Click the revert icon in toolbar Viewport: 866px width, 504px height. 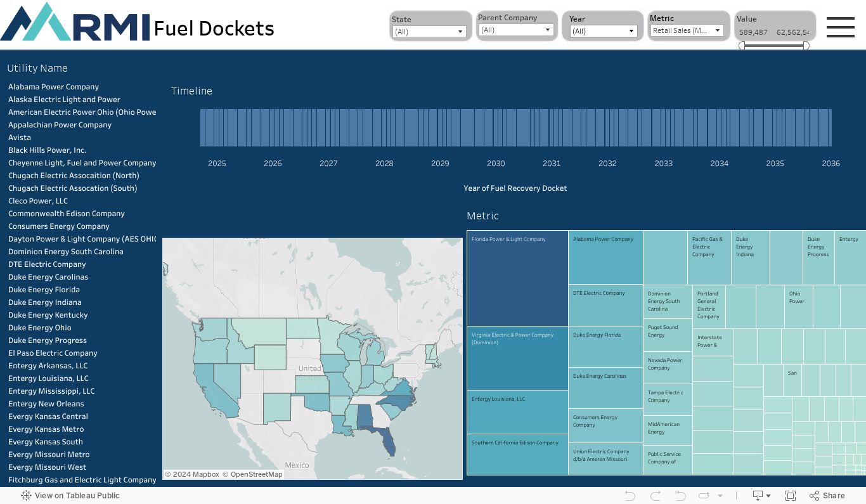pos(680,496)
